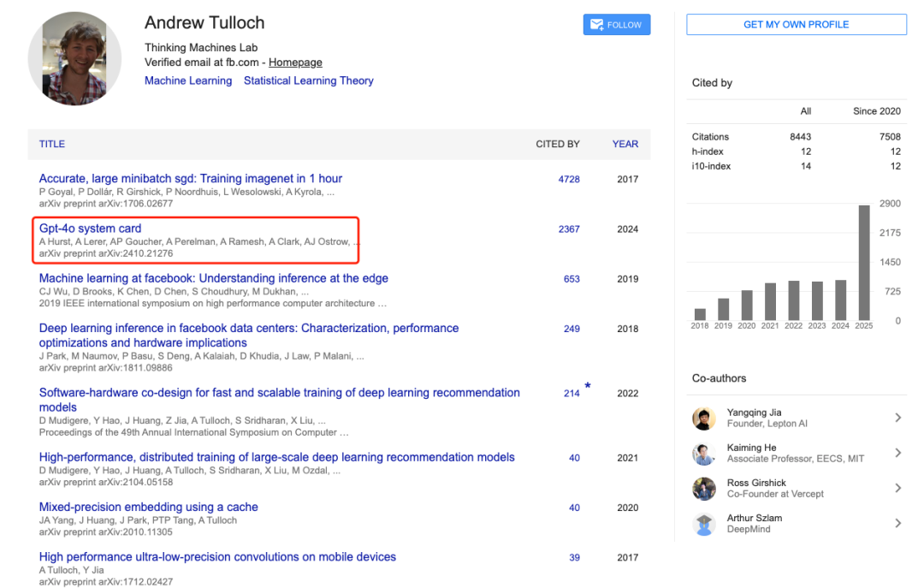
Task: Open the Gpt-4o system card paper
Action: 90,229
